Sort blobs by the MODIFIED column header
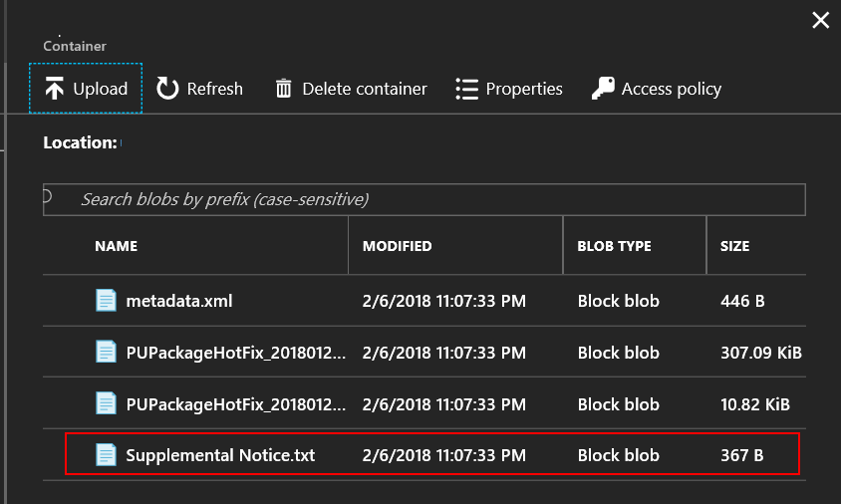 [397, 246]
